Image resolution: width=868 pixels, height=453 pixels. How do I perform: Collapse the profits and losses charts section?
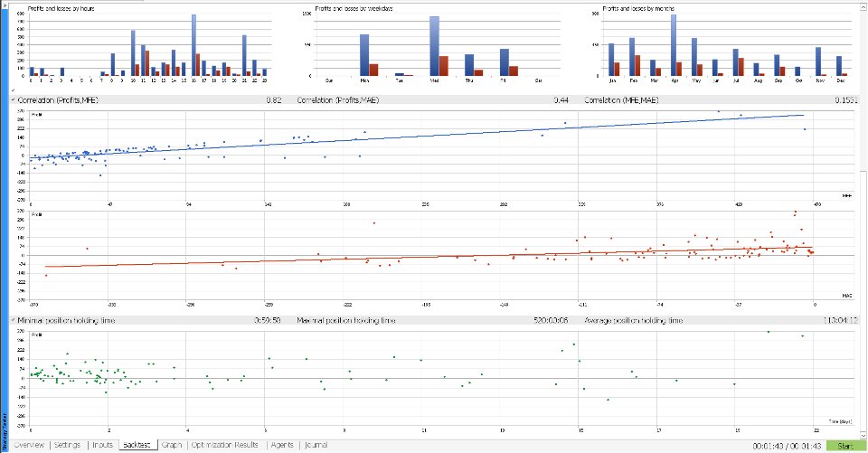[x=14, y=90]
